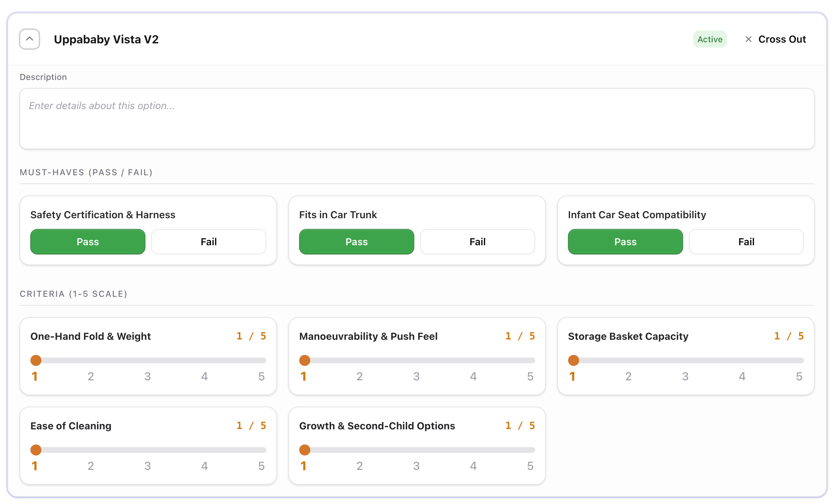This screenshot has height=504, width=835.
Task: Click the Criteria (1-5 Scale) heading
Action: click(x=74, y=294)
